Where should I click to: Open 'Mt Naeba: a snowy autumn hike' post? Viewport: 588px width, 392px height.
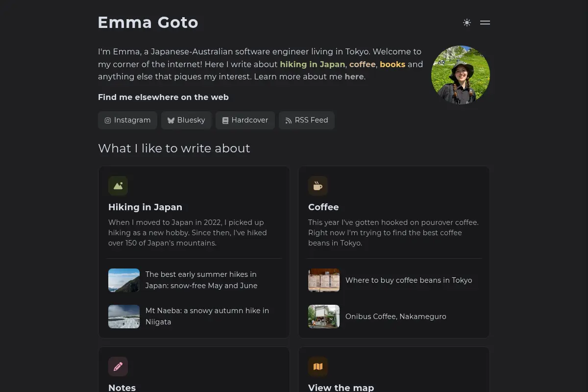[207, 316]
